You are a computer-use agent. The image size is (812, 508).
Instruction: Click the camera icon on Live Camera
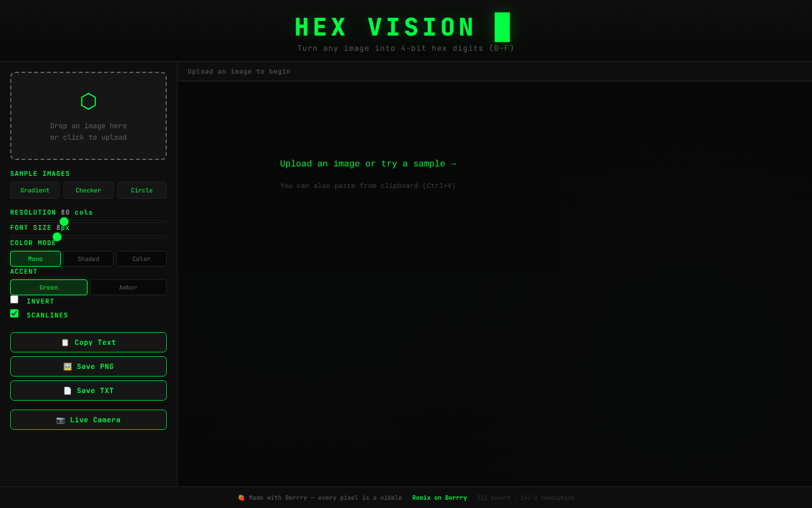pyautogui.click(x=60, y=420)
